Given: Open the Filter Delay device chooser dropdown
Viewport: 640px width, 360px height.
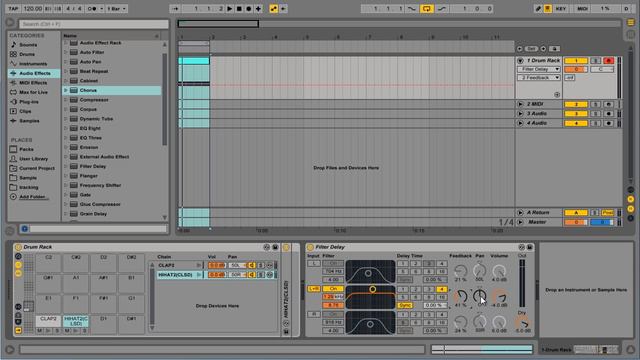Looking at the screenshot, I should (539, 69).
